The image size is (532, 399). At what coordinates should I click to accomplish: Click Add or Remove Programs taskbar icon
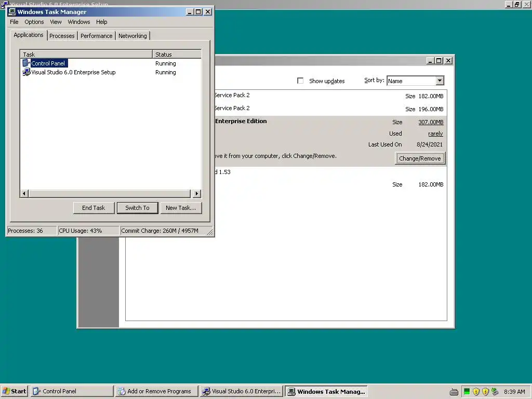[x=122, y=391]
